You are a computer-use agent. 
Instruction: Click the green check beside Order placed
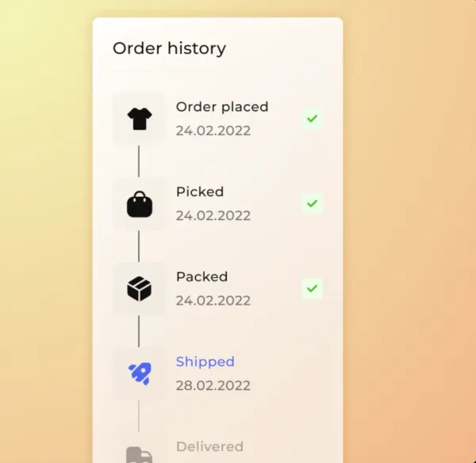[x=312, y=118]
